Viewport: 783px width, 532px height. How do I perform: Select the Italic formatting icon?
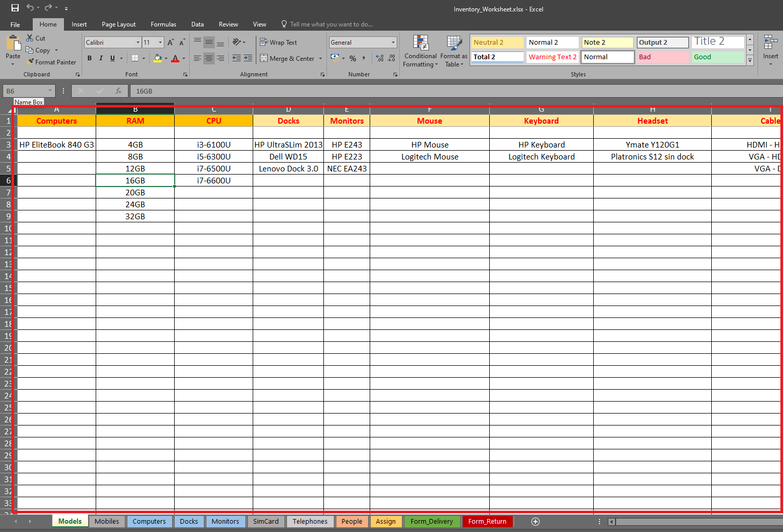101,58
